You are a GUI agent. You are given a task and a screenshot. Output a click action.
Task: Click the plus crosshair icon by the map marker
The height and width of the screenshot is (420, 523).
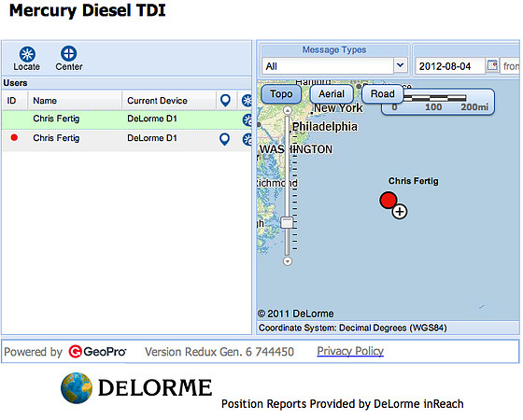tap(400, 211)
